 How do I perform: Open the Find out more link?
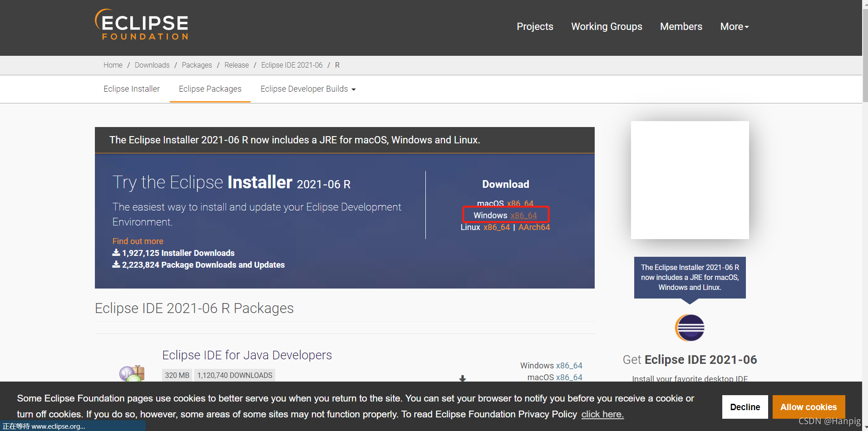(x=138, y=241)
